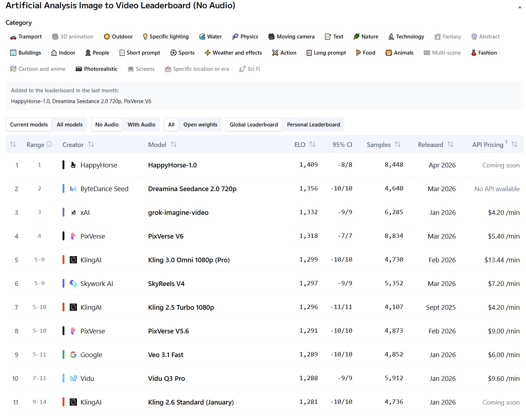Filter by Nature category
Image resolution: width=526 pixels, height=420 pixels.
click(x=366, y=37)
